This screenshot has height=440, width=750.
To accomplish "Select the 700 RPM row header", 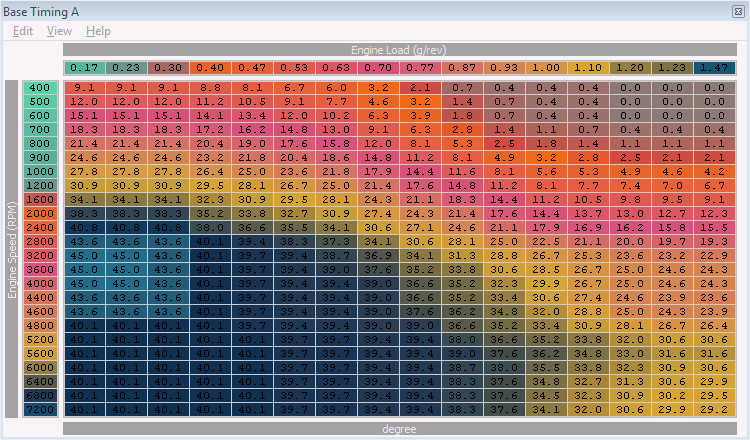I will [x=40, y=130].
